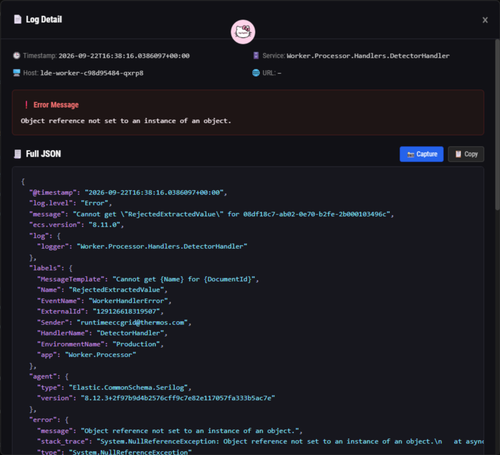The height and width of the screenshot is (455, 500).
Task: Click the Full JSON section icon
Action: (17, 154)
